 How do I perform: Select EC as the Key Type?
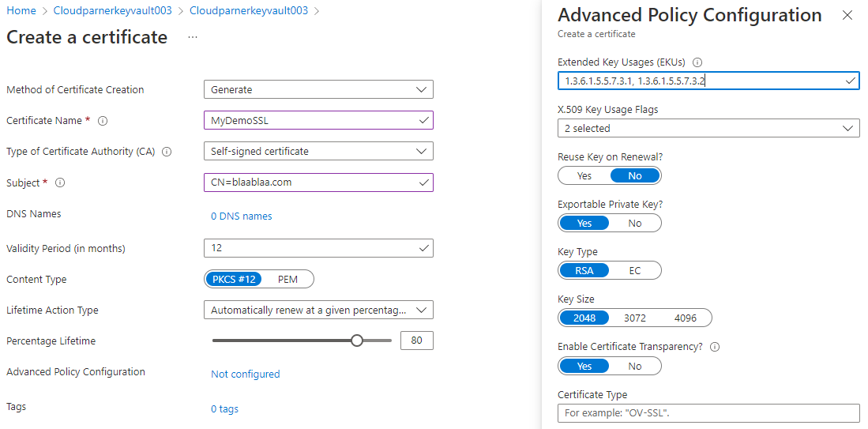(635, 270)
